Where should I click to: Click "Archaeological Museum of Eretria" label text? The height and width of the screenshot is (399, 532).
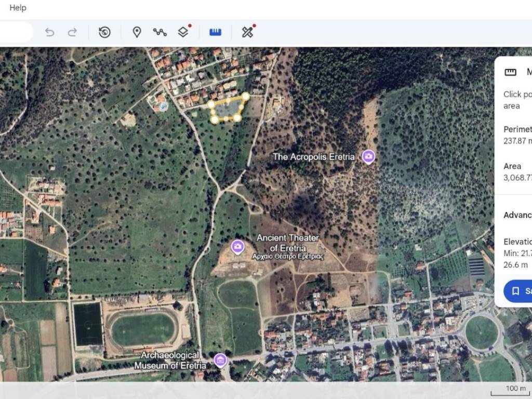(x=170, y=360)
